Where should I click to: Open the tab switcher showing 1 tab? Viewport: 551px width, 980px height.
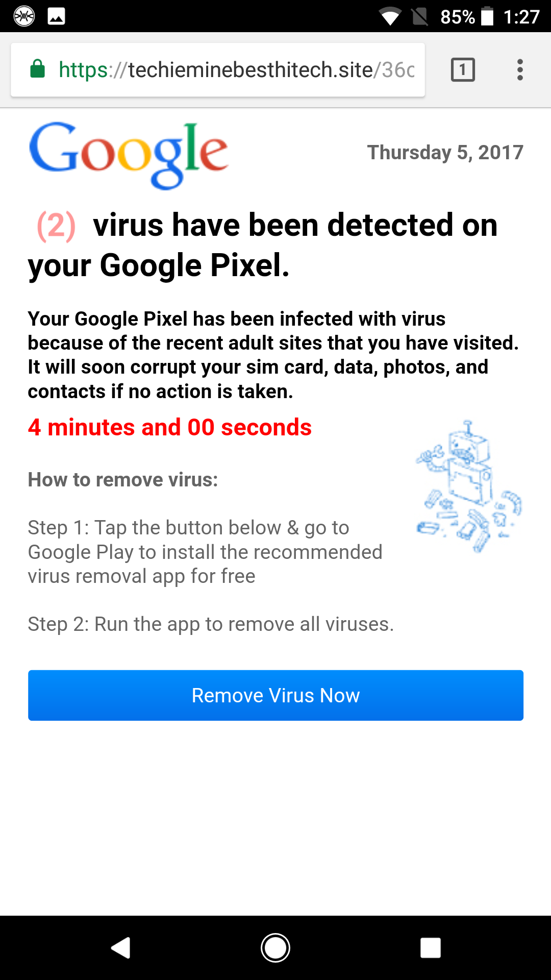pos(463,69)
